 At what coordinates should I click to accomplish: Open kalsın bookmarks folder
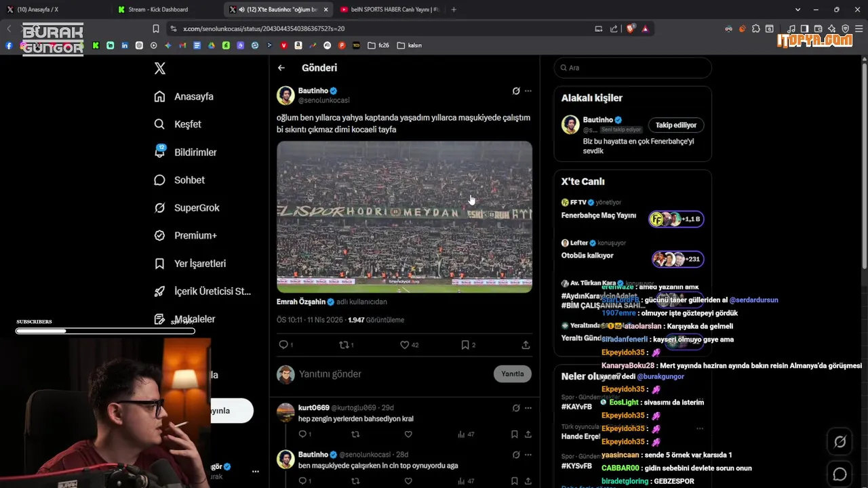(x=410, y=45)
